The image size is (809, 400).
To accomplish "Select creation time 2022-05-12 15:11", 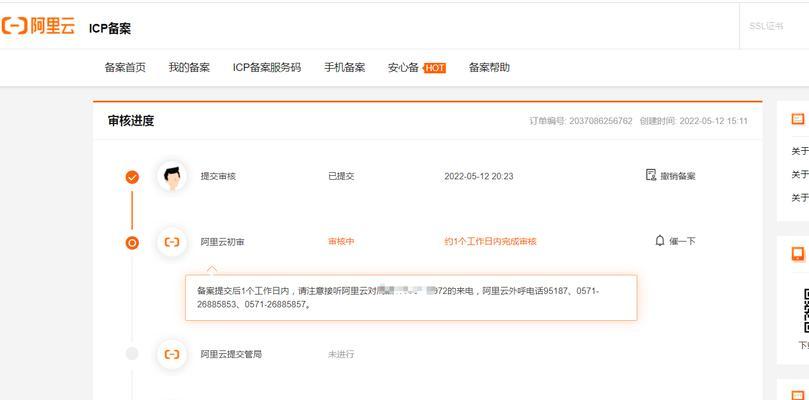I will coord(714,121).
